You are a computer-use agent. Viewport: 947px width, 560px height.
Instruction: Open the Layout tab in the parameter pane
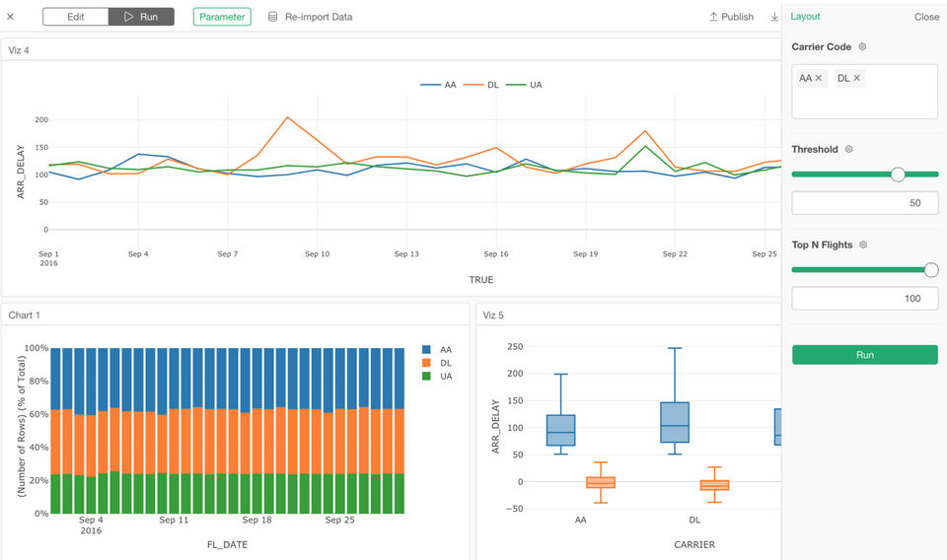click(805, 17)
